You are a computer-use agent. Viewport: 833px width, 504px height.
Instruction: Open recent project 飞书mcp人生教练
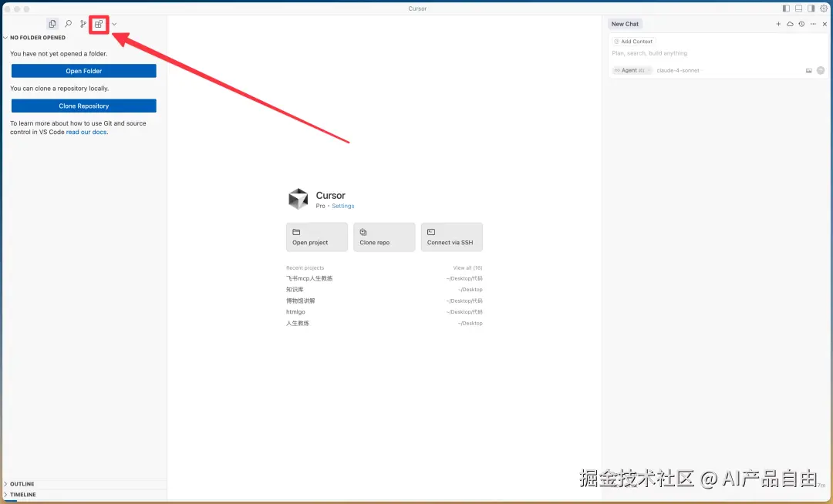pyautogui.click(x=384, y=278)
